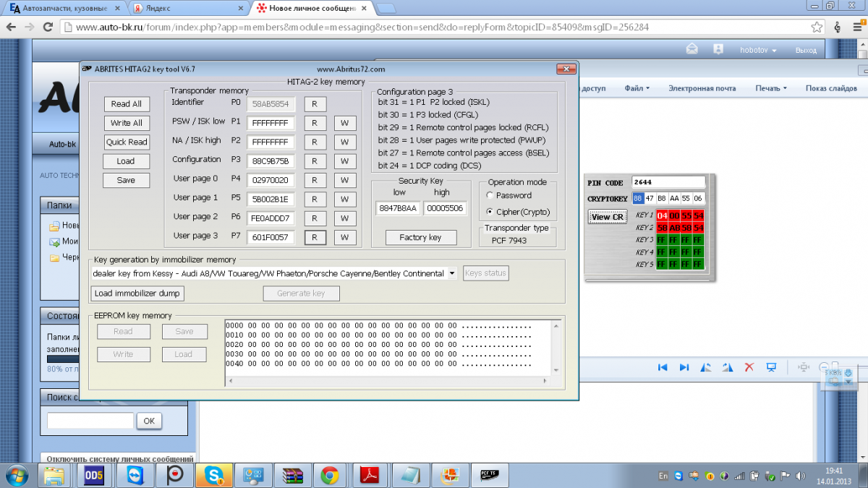Click the Factory key button
Viewport: 868px width, 488px height.
[x=420, y=237]
